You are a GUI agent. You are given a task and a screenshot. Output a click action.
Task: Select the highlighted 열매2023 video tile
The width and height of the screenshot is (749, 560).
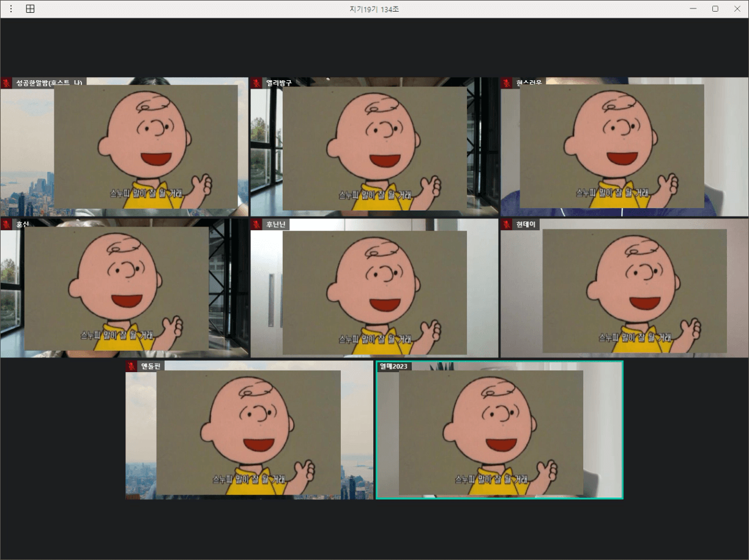coord(499,430)
